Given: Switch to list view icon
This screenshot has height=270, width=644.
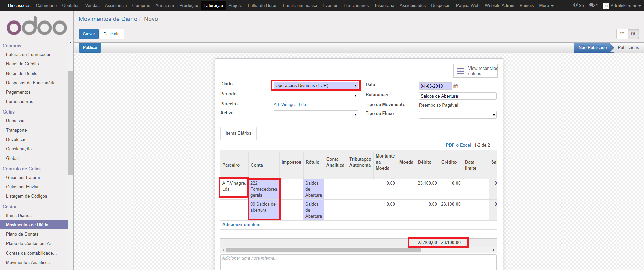Looking at the screenshot, I should point(622,34).
